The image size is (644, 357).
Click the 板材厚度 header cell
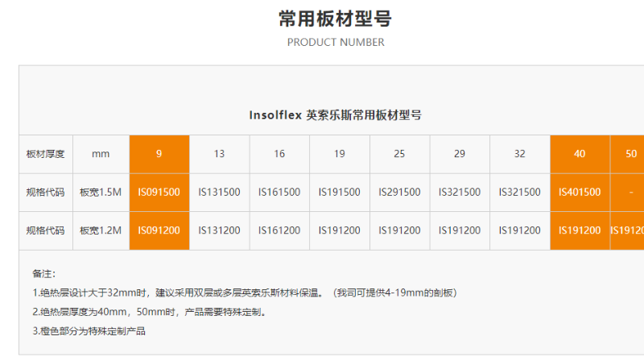(x=45, y=154)
